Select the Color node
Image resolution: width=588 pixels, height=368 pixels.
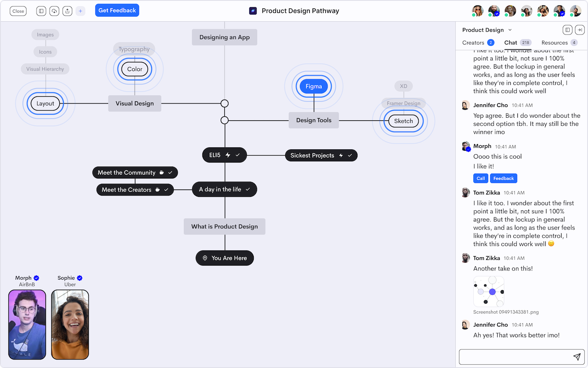click(135, 69)
